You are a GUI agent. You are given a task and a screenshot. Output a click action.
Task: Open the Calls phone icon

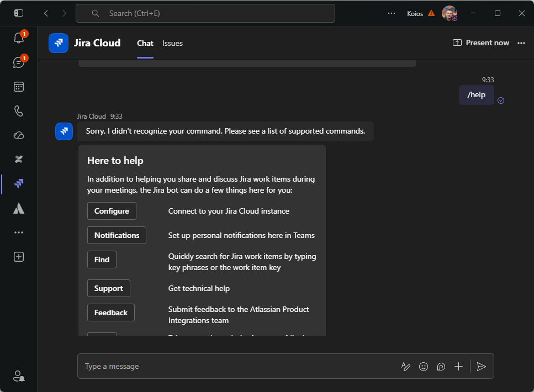[x=19, y=111]
